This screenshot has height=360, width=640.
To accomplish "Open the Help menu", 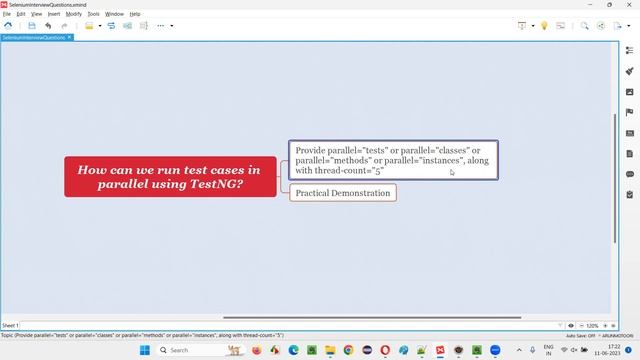I will pos(135,14).
